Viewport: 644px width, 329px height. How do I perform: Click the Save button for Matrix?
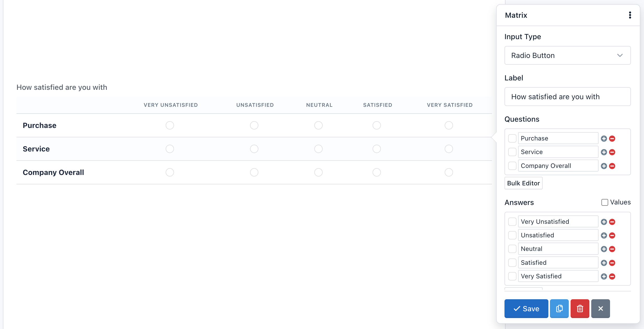tap(526, 308)
